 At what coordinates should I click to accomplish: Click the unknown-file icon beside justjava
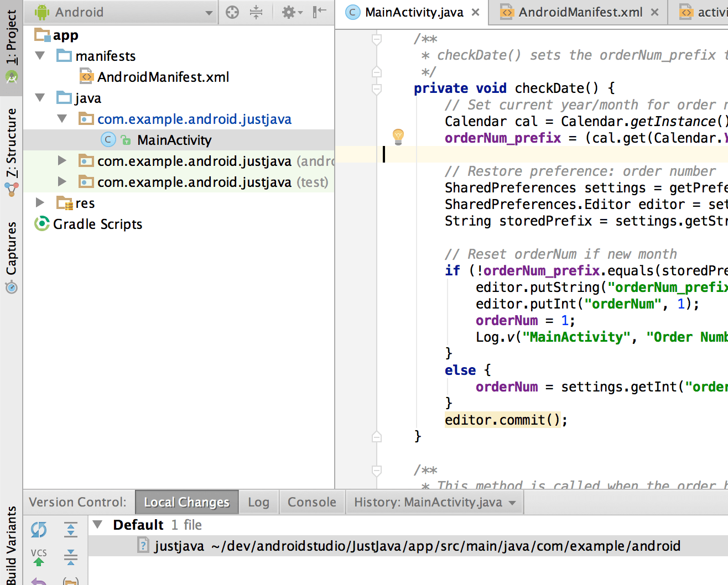pos(143,546)
